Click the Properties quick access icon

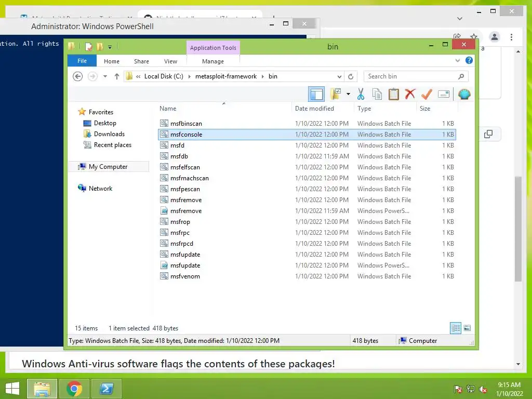(x=88, y=47)
